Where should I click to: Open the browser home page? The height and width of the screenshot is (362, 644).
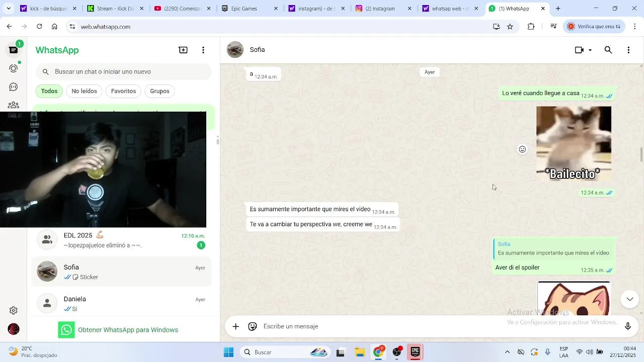click(54, 27)
